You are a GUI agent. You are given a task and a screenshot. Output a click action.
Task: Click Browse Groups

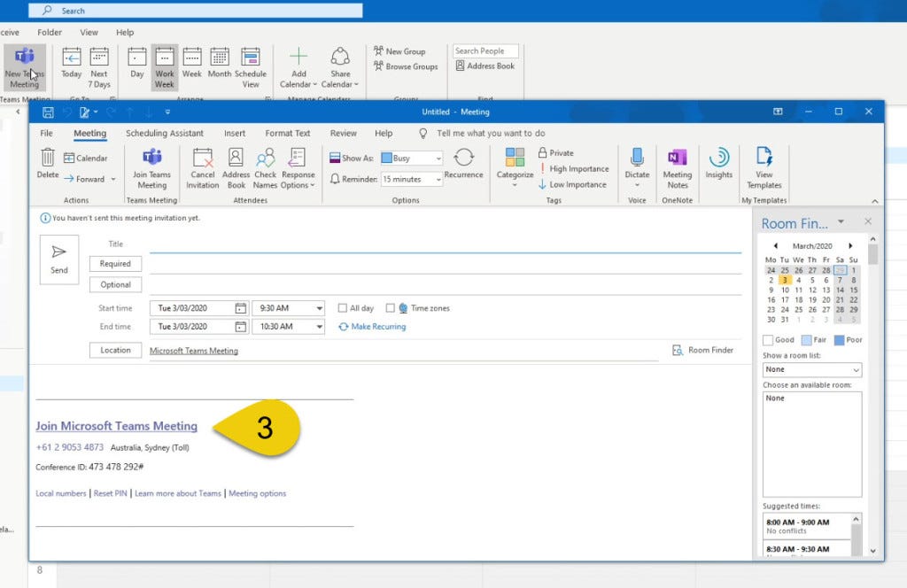[x=406, y=66]
